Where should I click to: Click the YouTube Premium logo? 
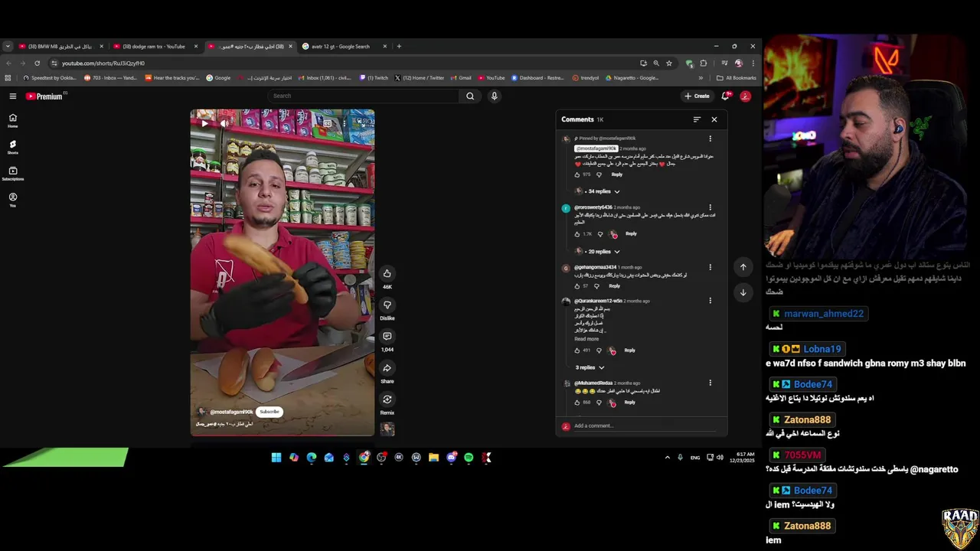coord(44,96)
